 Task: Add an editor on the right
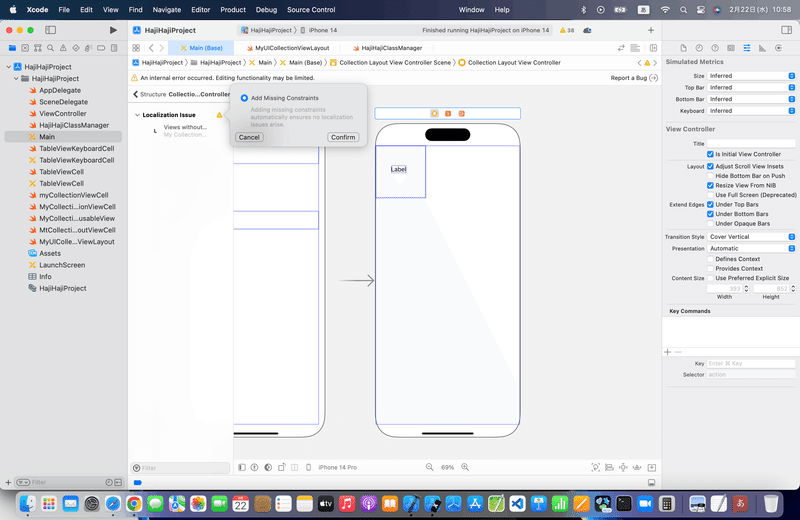pos(653,48)
